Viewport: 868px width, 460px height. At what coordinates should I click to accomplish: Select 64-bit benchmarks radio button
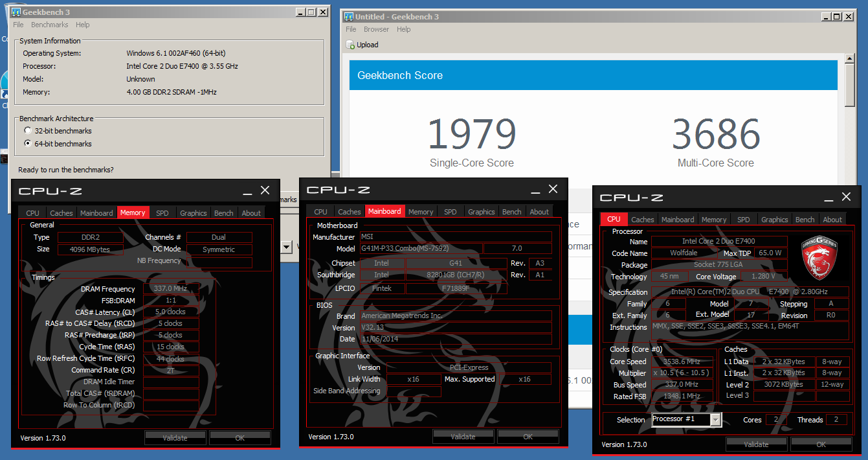click(x=28, y=144)
